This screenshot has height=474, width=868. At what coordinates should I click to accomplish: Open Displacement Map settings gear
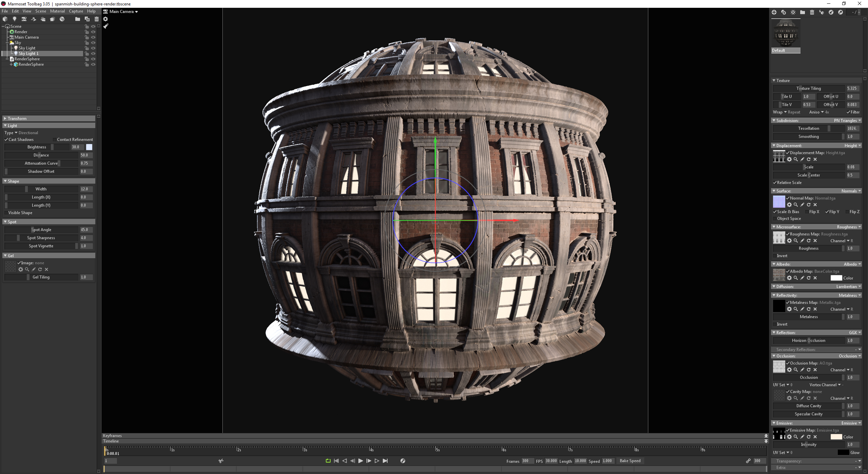(789, 159)
